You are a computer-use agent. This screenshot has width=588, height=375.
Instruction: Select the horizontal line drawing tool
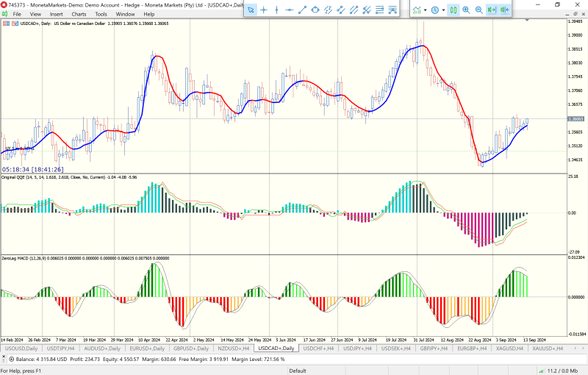click(290, 10)
